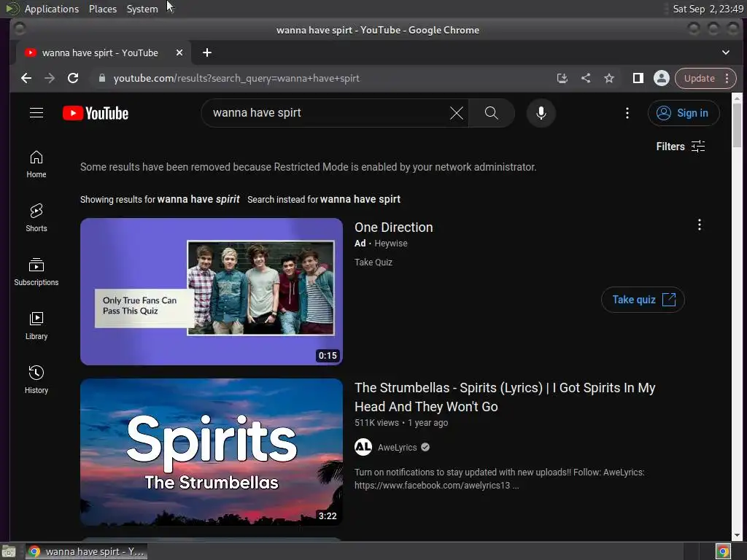This screenshot has height=560, width=747.
Task: Open Home in the sidebar
Action: (36, 164)
